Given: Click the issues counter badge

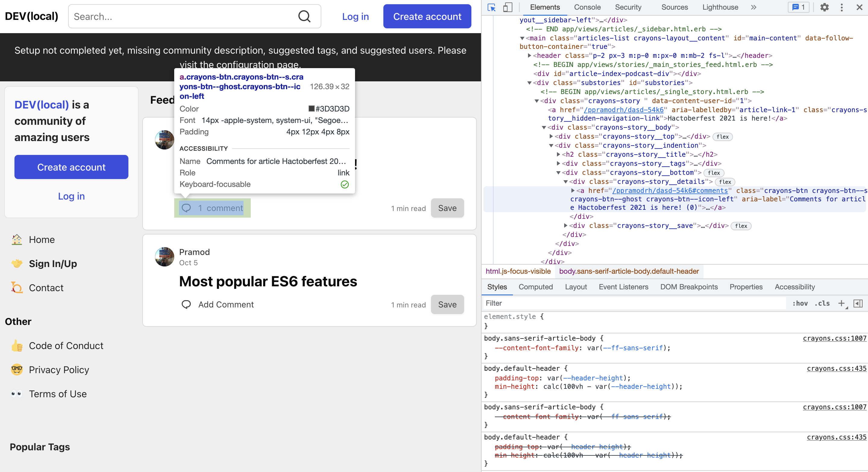Looking at the screenshot, I should coord(798,8).
